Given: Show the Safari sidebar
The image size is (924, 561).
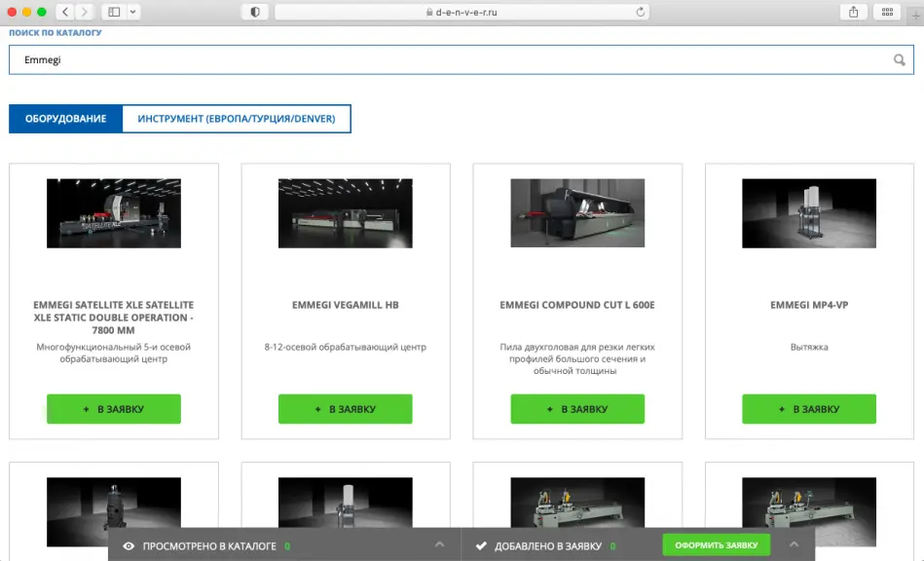Looking at the screenshot, I should 114,12.
